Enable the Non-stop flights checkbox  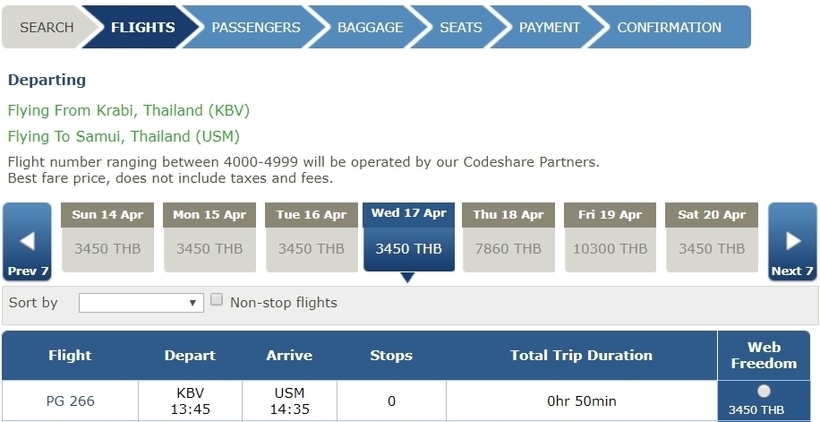(217, 300)
